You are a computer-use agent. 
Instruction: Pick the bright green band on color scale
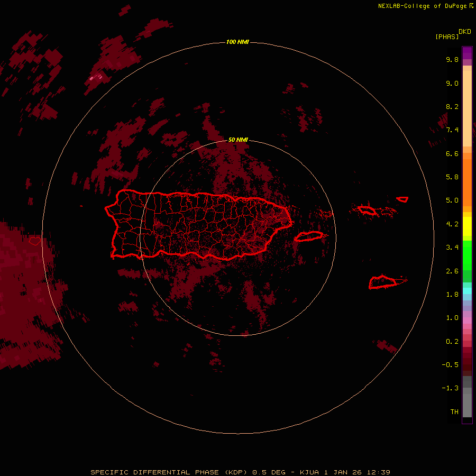click(x=467, y=255)
